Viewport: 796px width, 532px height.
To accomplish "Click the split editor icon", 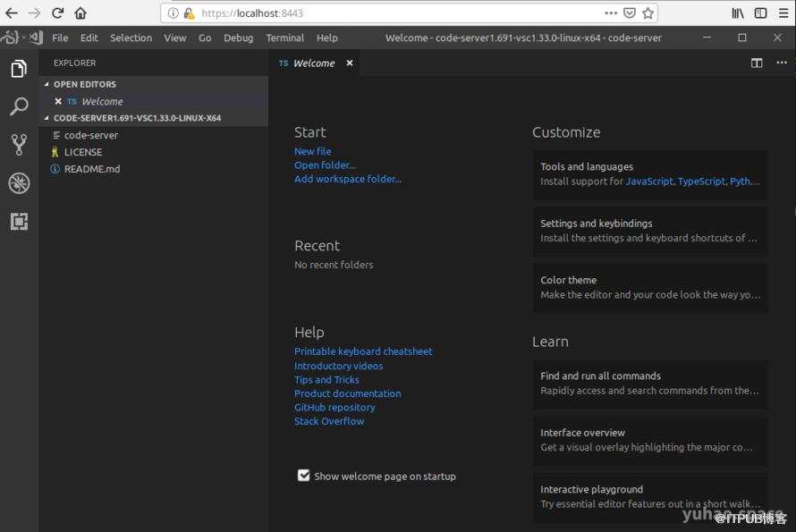I will pos(757,63).
